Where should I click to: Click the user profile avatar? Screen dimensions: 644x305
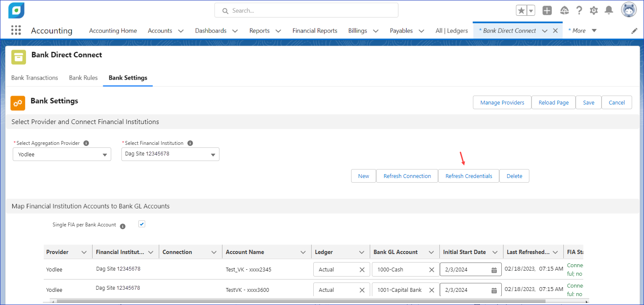point(629,10)
